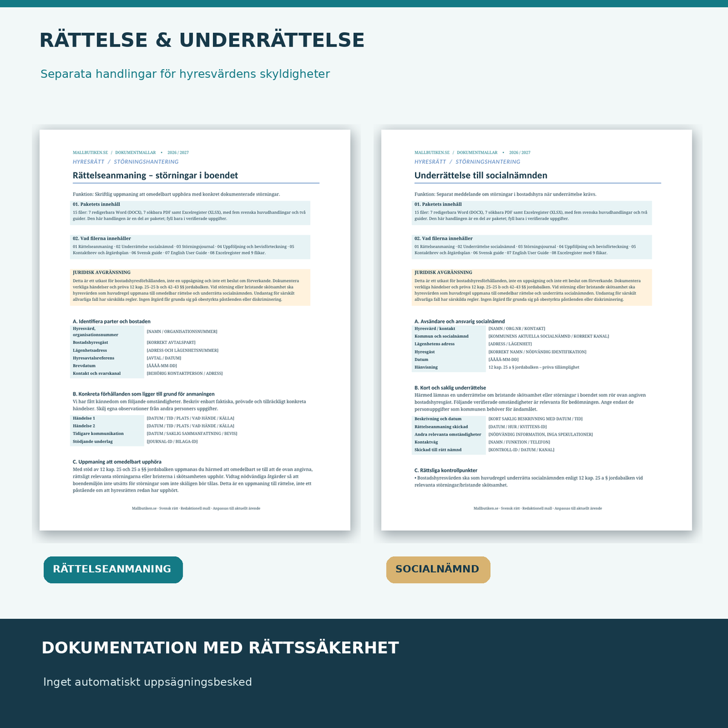Click the value '[NAMN / ORG.NR / KONTAKT]'
728x728 pixels.
tap(517, 329)
